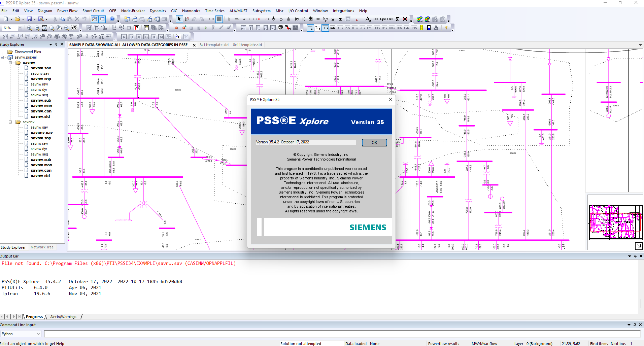Close the PSS®E Xplore 35 about dialog
Image resolution: width=644 pixels, height=346 pixels.
click(391, 99)
